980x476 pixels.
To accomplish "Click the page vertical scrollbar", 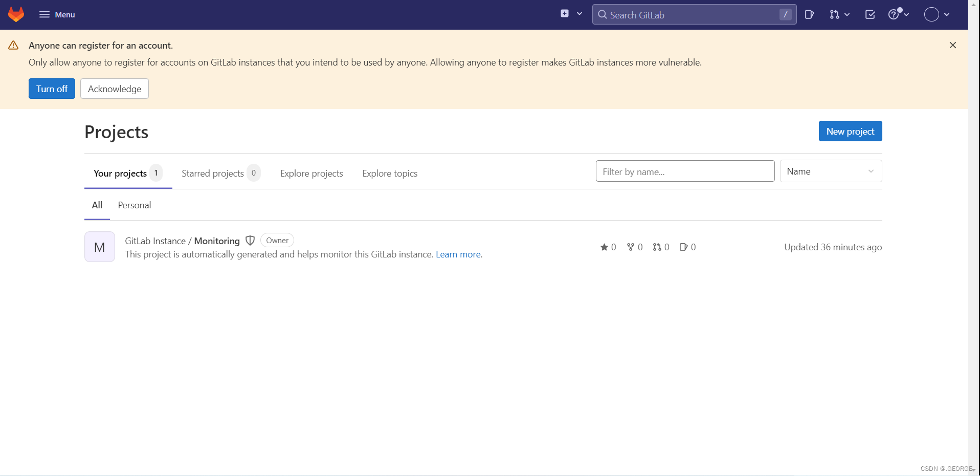I will pos(974,238).
